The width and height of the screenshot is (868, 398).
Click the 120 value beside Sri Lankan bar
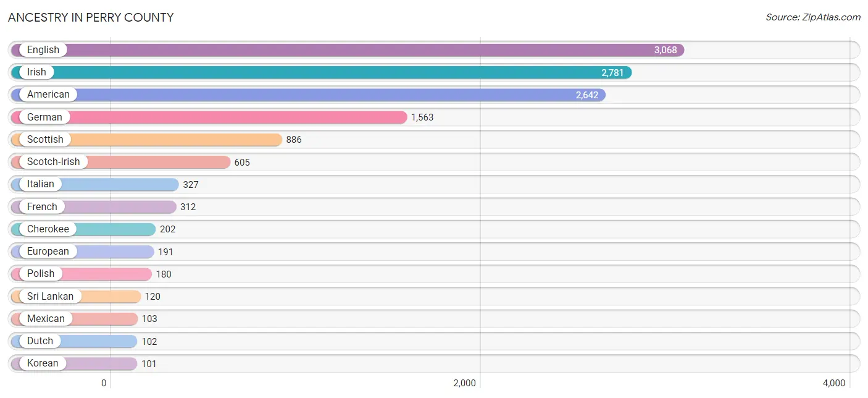point(152,297)
